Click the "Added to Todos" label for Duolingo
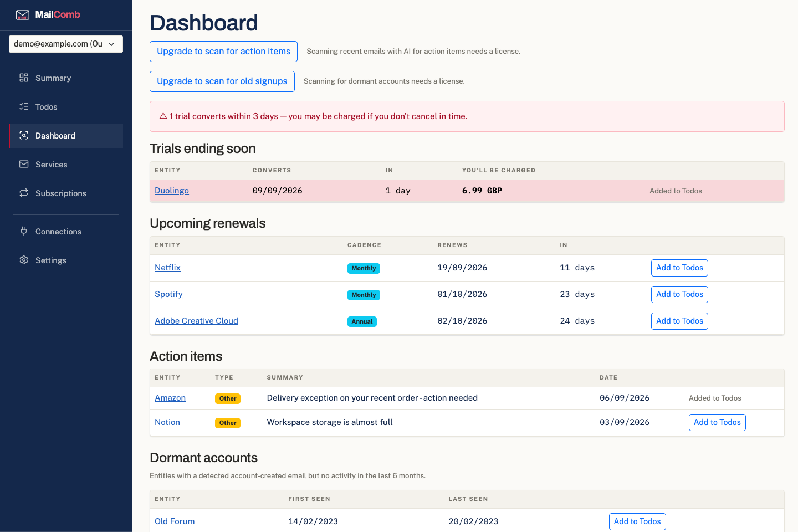This screenshot has height=532, width=798. (x=676, y=191)
